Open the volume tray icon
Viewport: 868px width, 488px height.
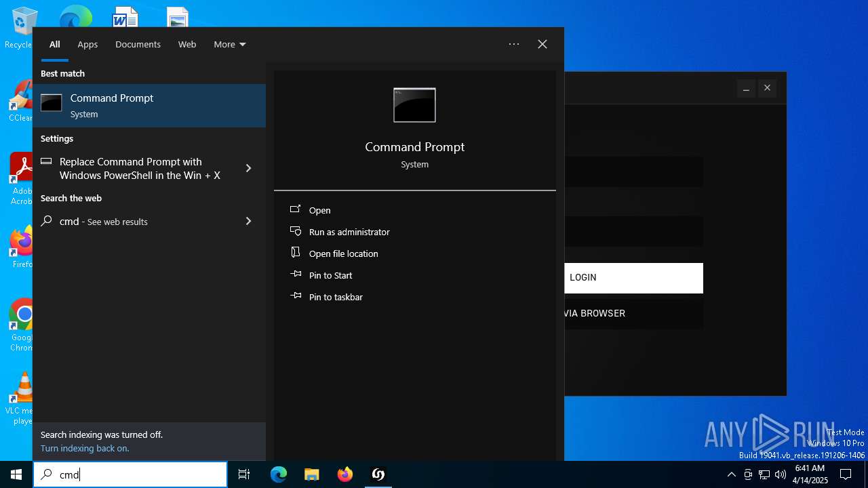781,474
